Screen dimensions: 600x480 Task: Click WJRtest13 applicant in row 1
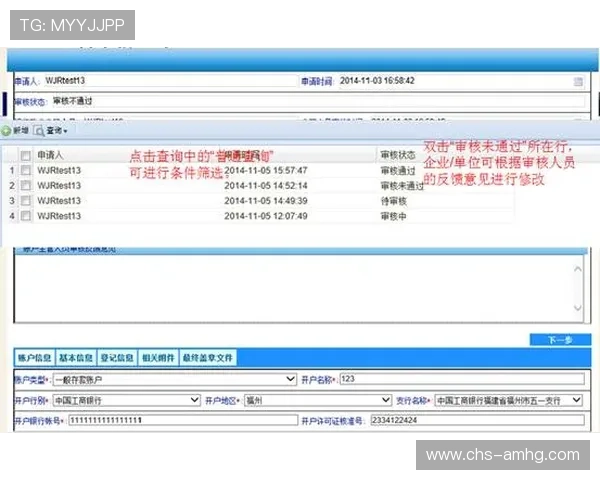[59, 170]
